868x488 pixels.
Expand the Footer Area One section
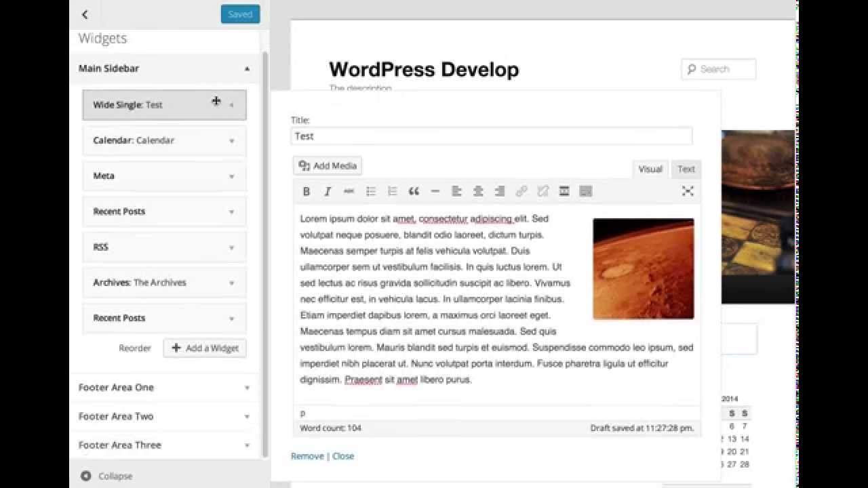pos(164,388)
